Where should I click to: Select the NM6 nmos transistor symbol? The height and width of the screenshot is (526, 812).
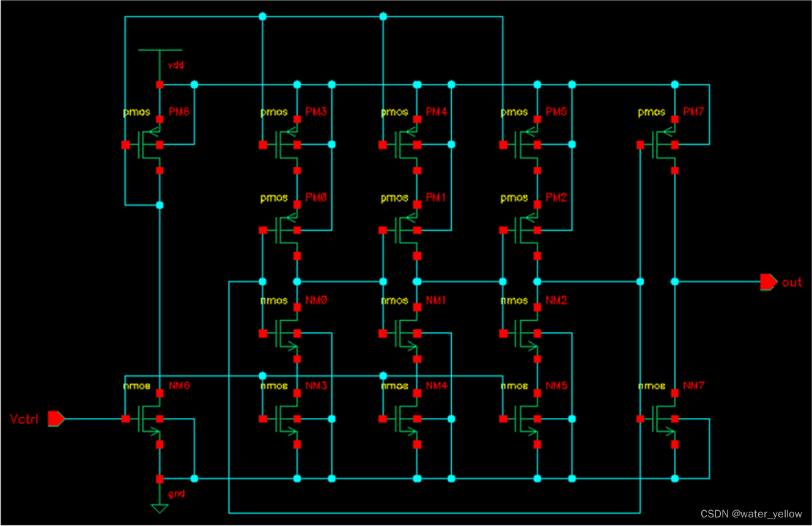click(x=146, y=419)
